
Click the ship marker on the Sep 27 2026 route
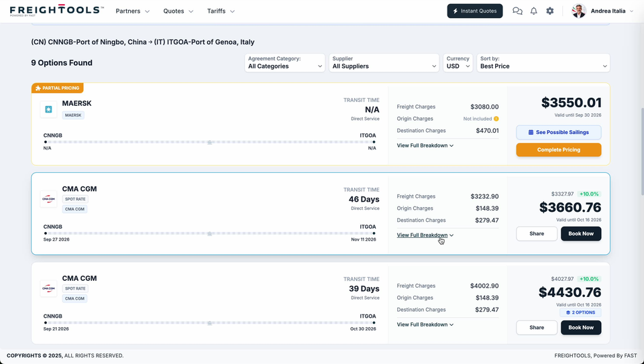209,233
